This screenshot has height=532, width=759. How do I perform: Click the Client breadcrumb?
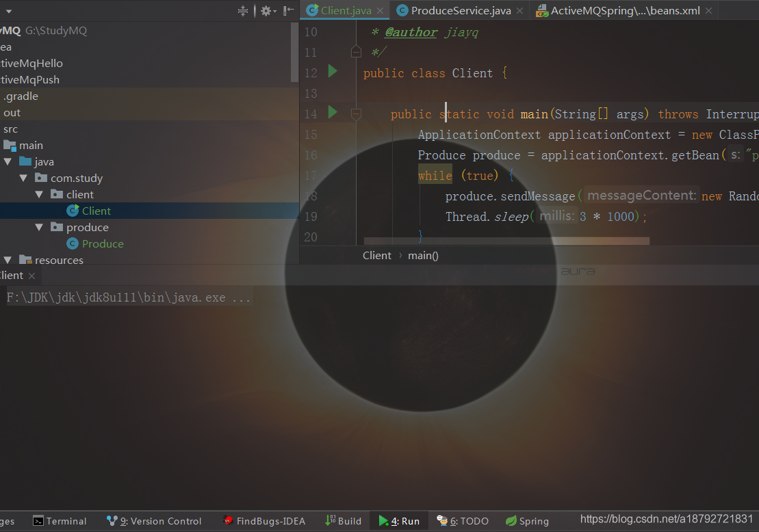coord(377,255)
